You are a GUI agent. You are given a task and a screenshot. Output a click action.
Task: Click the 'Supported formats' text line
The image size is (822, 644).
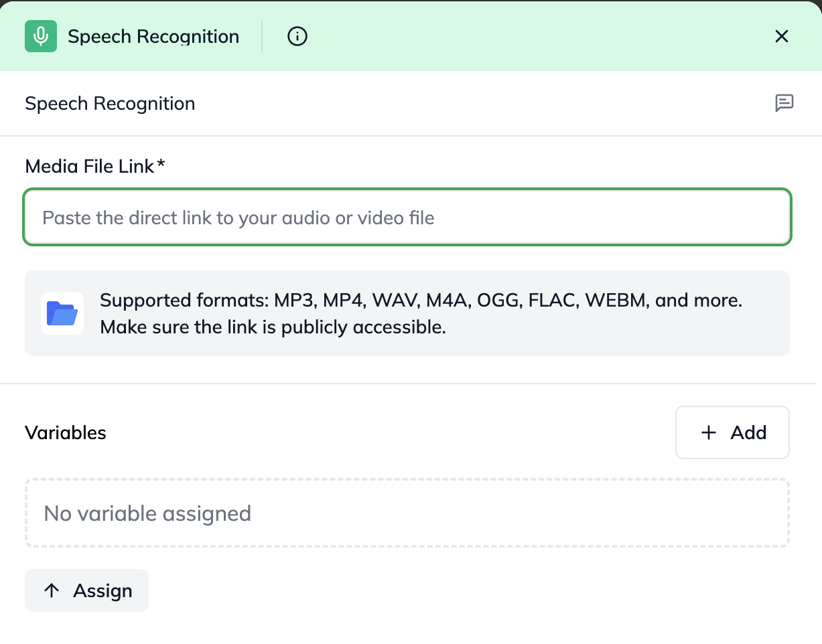pos(421,300)
